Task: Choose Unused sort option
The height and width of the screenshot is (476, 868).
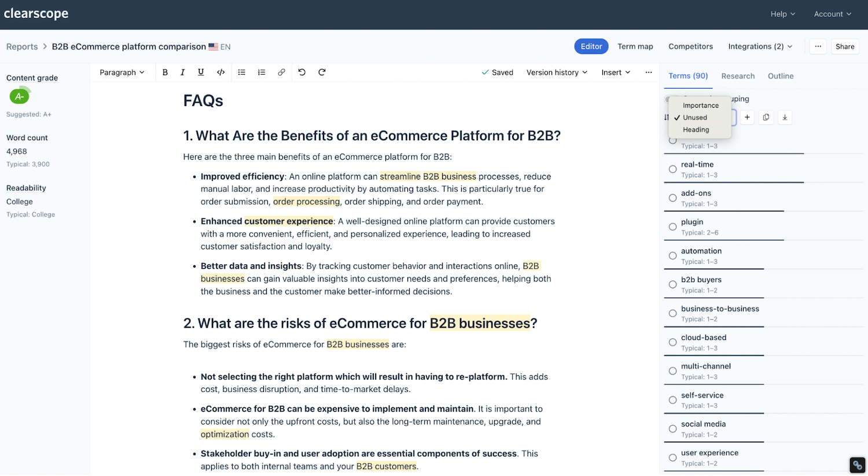Action: (700, 118)
